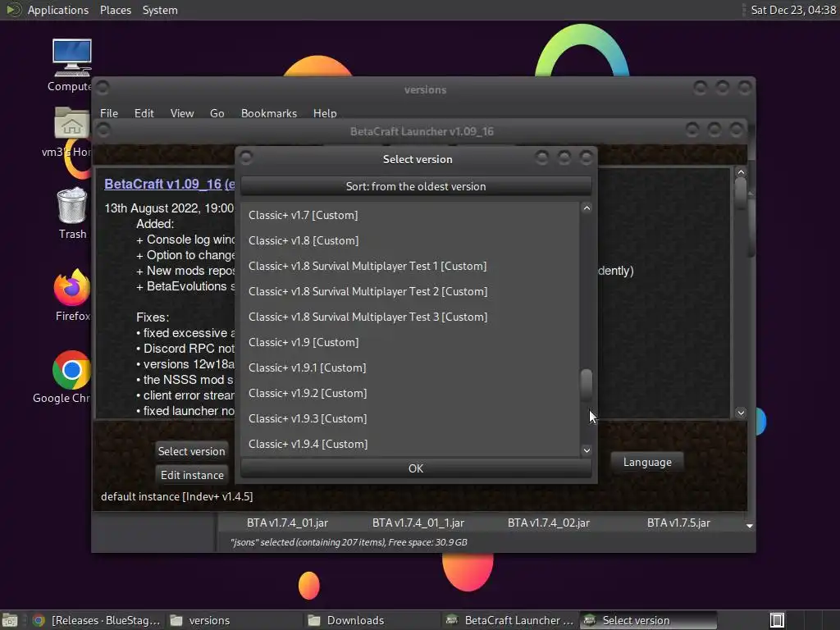Switch to BetaCraft Launcher in taskbar
Screen dimensions: 840x630
point(510,620)
